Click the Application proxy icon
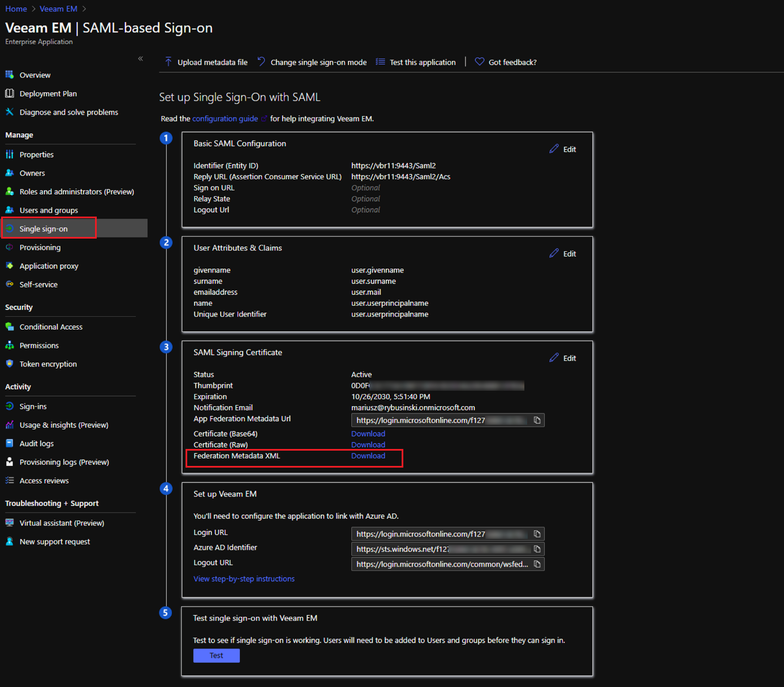This screenshot has height=687, width=784. [10, 266]
